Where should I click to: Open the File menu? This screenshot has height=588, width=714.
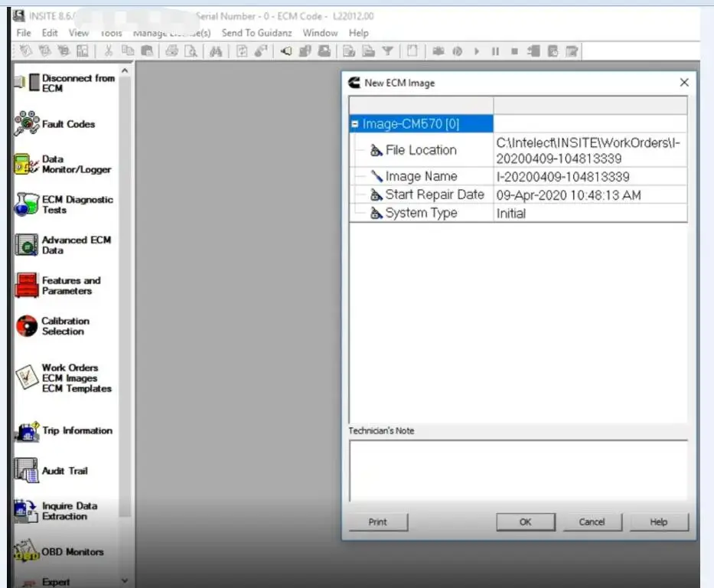point(24,33)
